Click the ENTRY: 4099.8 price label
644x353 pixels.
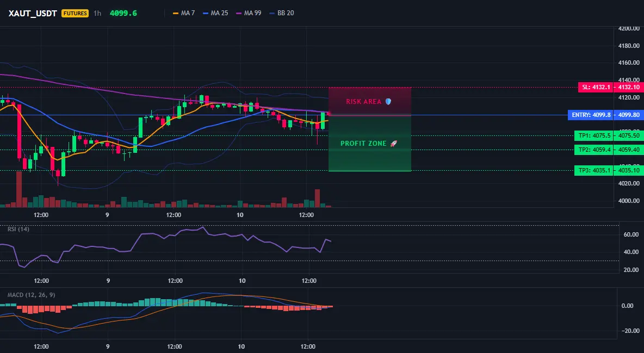590,115
